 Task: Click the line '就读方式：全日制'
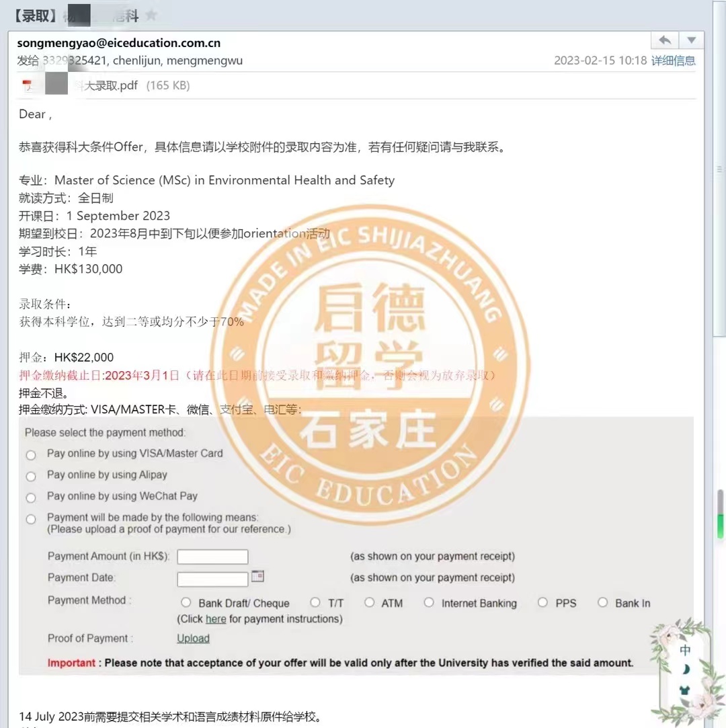[x=66, y=198]
